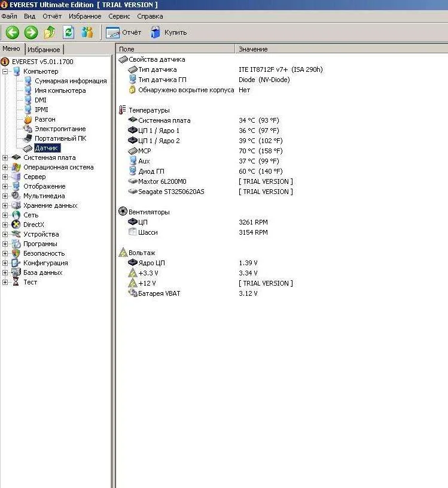The width and height of the screenshot is (448, 488).
Task: Open the Сервис menu
Action: [x=119, y=16]
